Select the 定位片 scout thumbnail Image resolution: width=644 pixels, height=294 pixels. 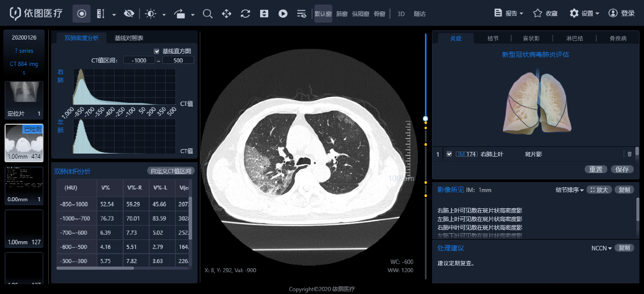(x=24, y=99)
